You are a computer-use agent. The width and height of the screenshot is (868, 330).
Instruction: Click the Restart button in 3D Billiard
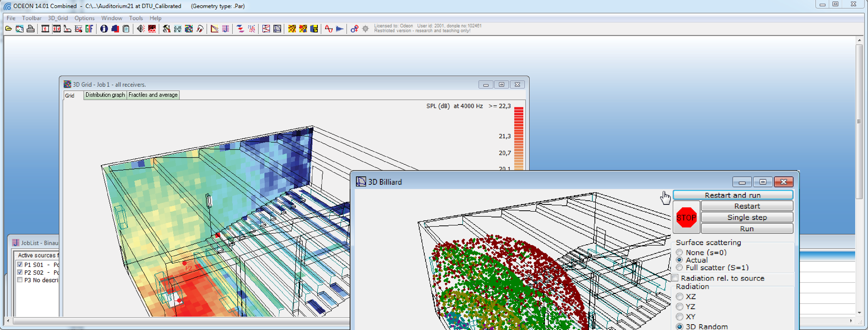747,206
